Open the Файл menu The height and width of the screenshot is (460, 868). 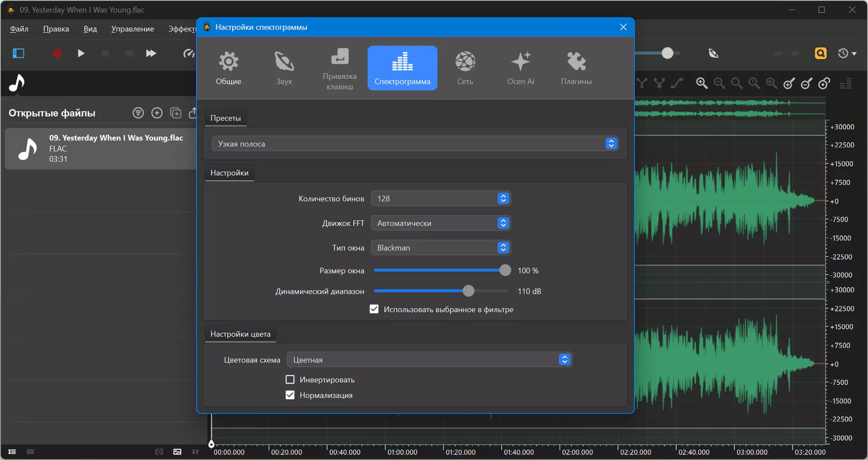[19, 29]
